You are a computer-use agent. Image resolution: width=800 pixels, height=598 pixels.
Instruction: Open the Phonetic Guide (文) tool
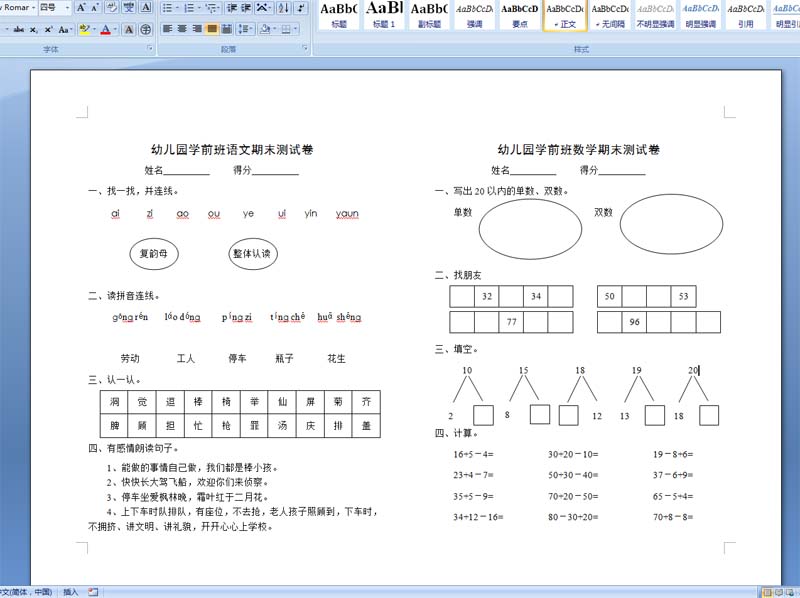point(129,8)
